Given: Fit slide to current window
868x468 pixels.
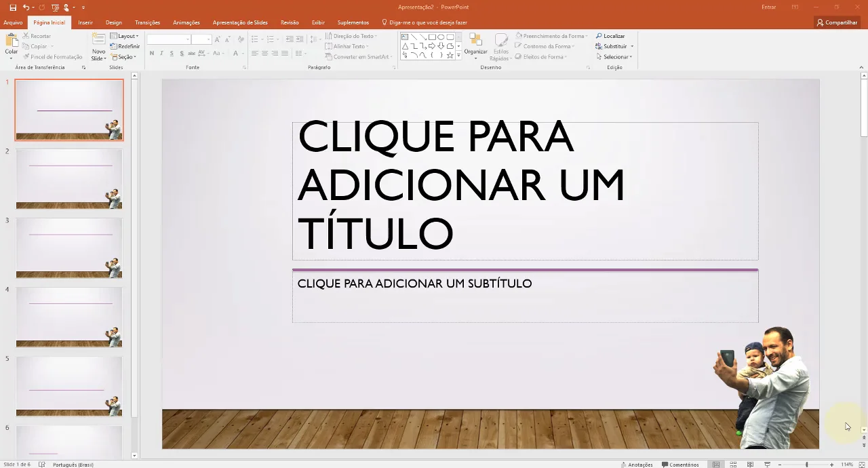Looking at the screenshot, I should point(862,465).
